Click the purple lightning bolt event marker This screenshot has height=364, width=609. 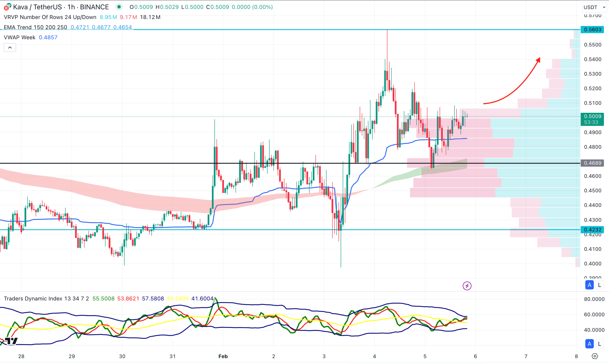pos(467,286)
